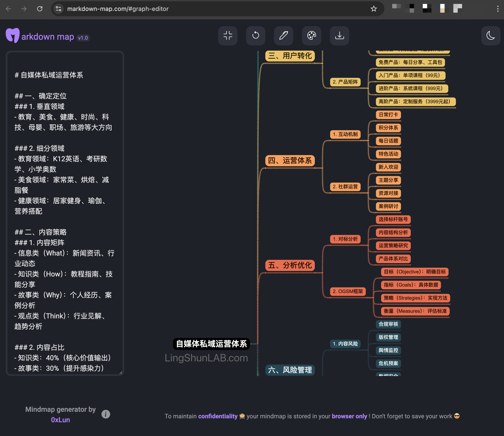Click the 目标（Objective）：明确目标 node
504x436 pixels.
tap(415, 272)
